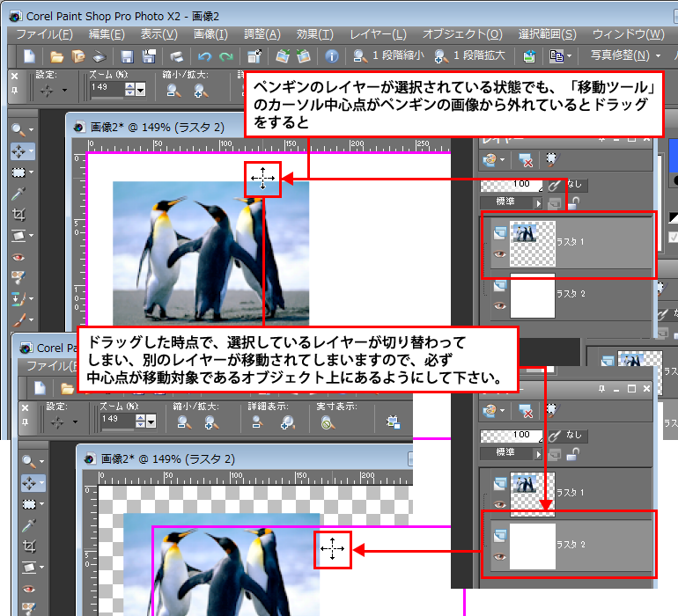The height and width of the screenshot is (616, 678).
Task: Click the zoom spinner arrows in the upper options bar
Action: [x=129, y=90]
